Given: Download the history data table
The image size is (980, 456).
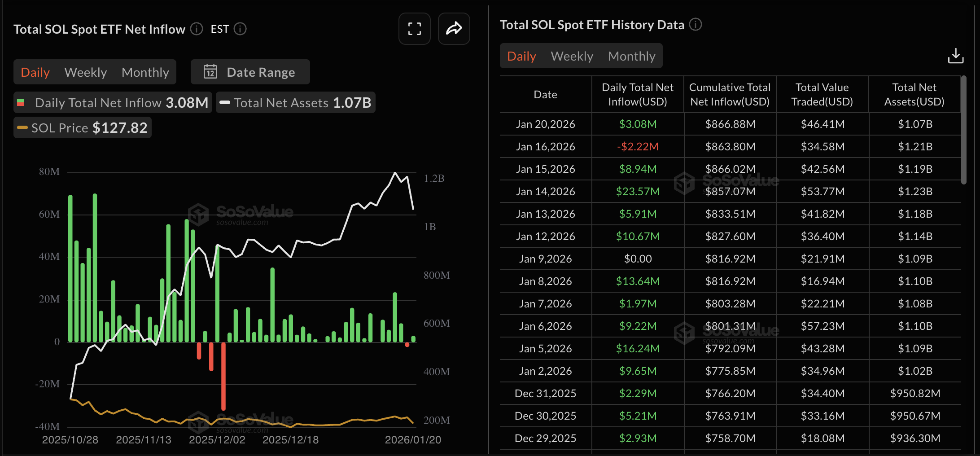Looking at the screenshot, I should 955,56.
